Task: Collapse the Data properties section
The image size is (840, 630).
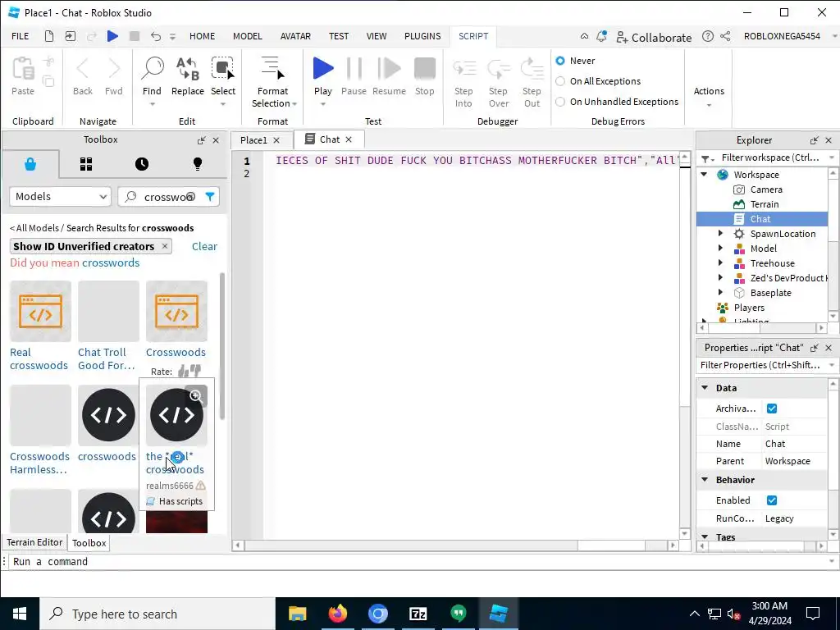Action: (705, 388)
